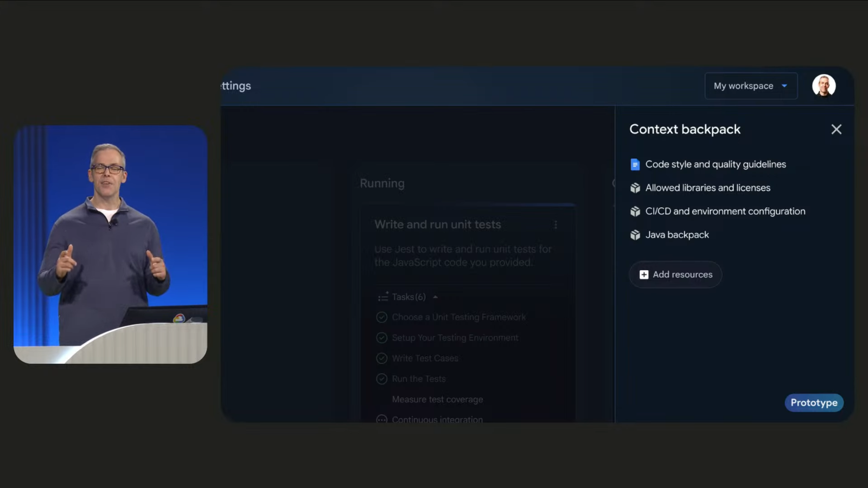Open the My workspace dropdown
This screenshot has width=868, height=488.
[x=750, y=86]
